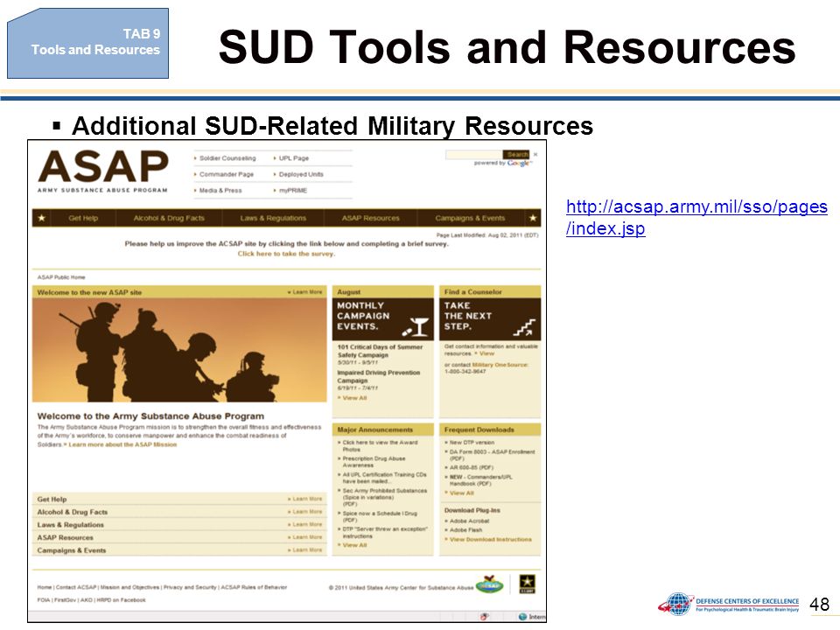Open View Download Instructions link

(x=490, y=540)
